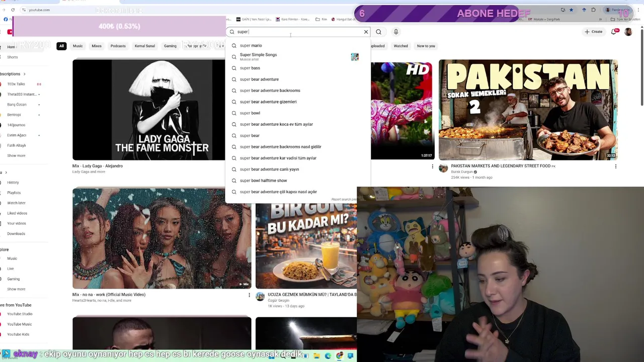
Task: Open Downloads in the sidebar
Action: click(x=16, y=233)
